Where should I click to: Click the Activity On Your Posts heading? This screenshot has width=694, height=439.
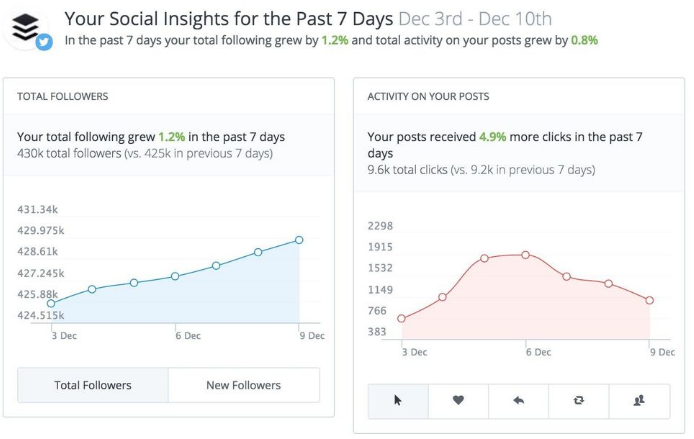click(x=428, y=96)
